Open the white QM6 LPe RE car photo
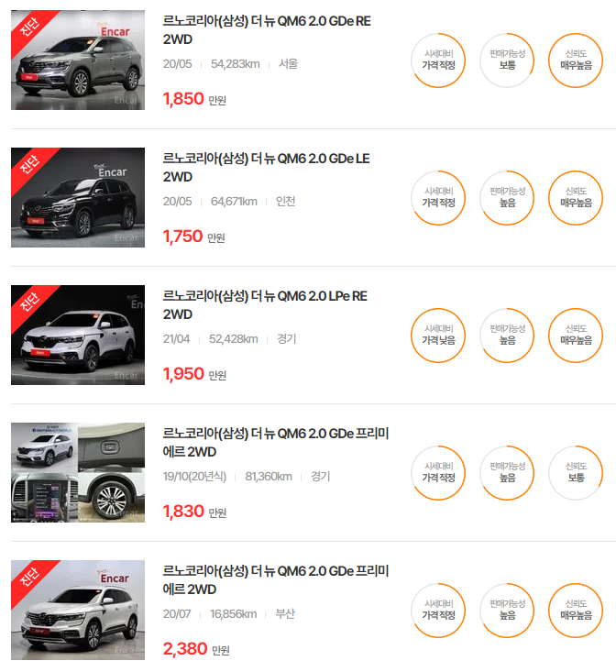 78,336
